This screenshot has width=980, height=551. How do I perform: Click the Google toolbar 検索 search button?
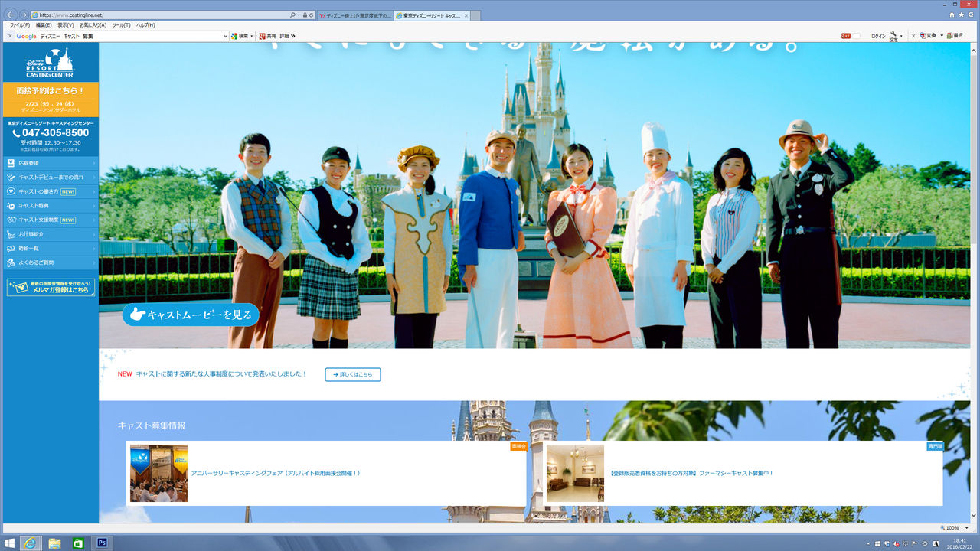(240, 36)
